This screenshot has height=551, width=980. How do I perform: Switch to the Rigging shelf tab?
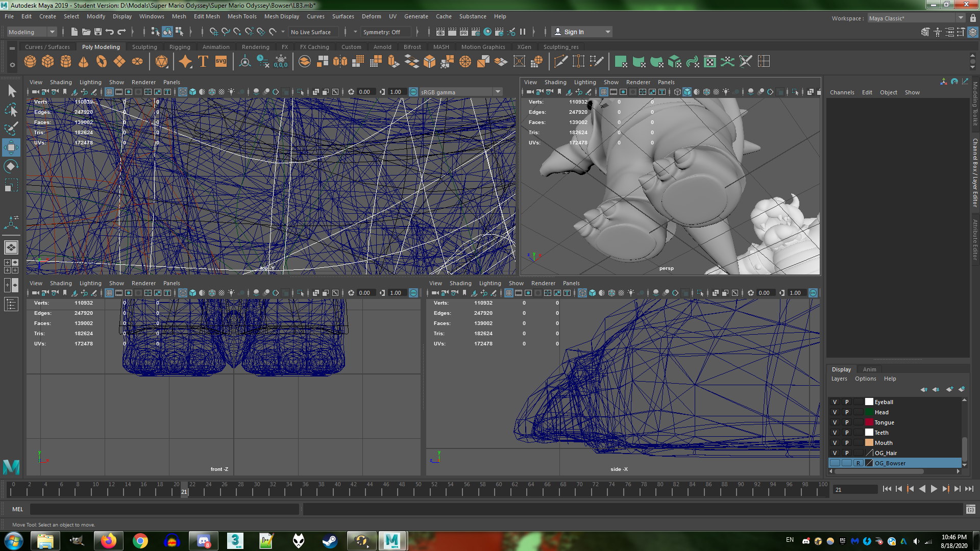(180, 47)
